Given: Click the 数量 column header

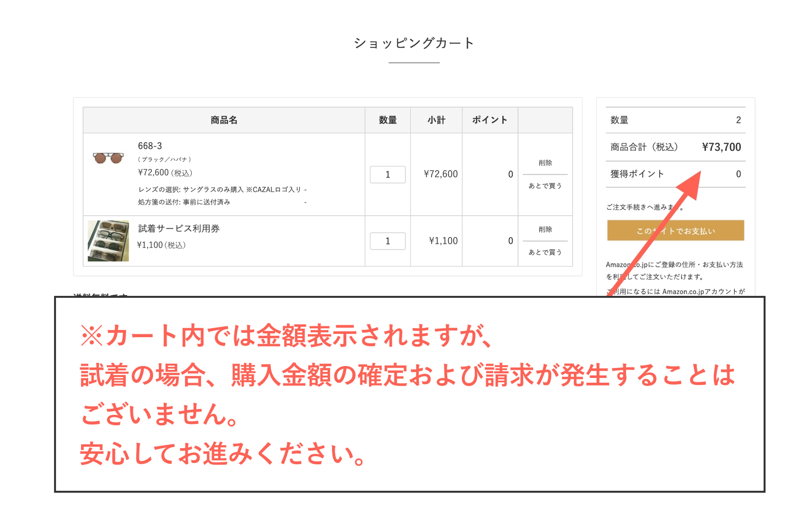Looking at the screenshot, I should pos(387,120).
